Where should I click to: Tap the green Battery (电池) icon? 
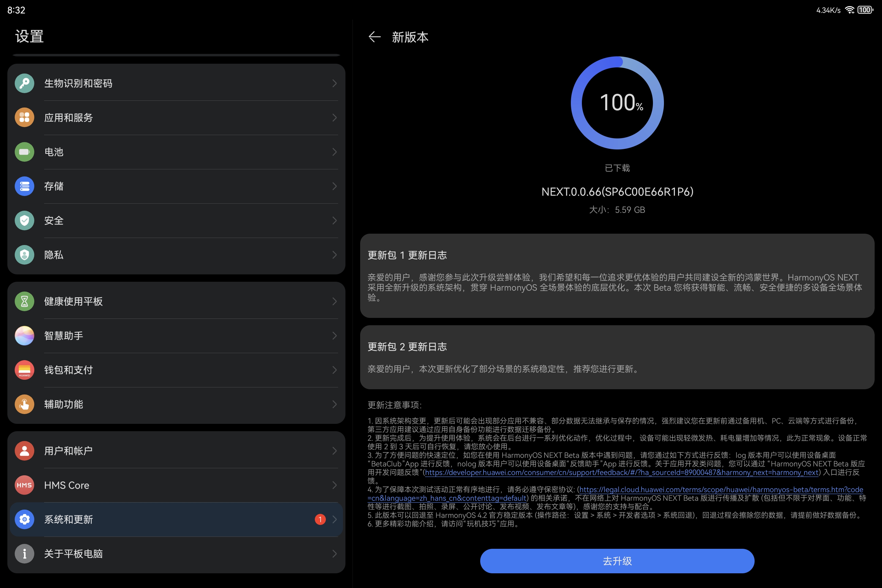pos(24,152)
